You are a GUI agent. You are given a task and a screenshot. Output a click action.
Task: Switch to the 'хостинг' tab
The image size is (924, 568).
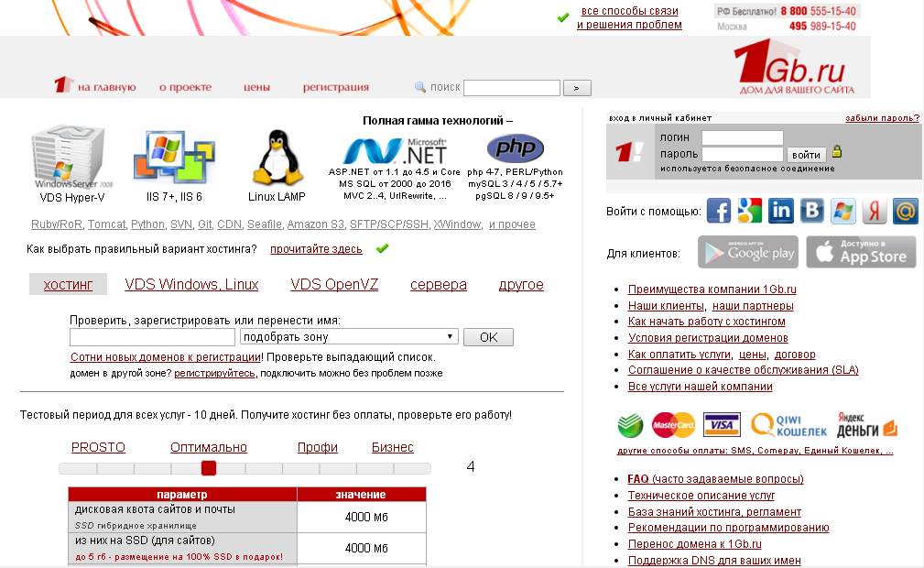pyautogui.click(x=68, y=284)
